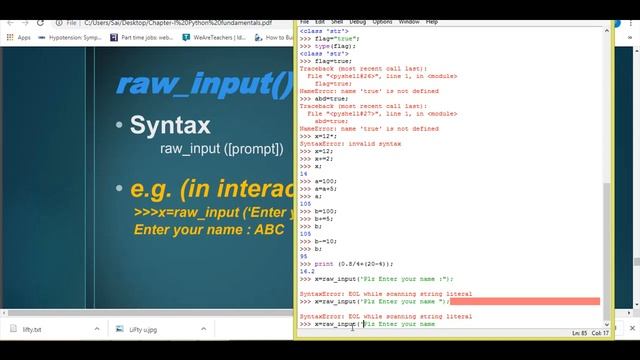Click 'SyntaxError: invalid syntax' line
This screenshot has width=640, height=360.
tap(350, 144)
